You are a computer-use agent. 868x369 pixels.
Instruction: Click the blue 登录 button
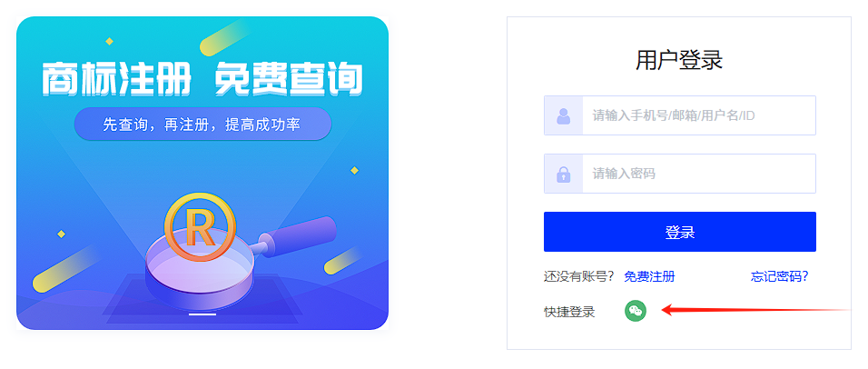[x=680, y=232]
